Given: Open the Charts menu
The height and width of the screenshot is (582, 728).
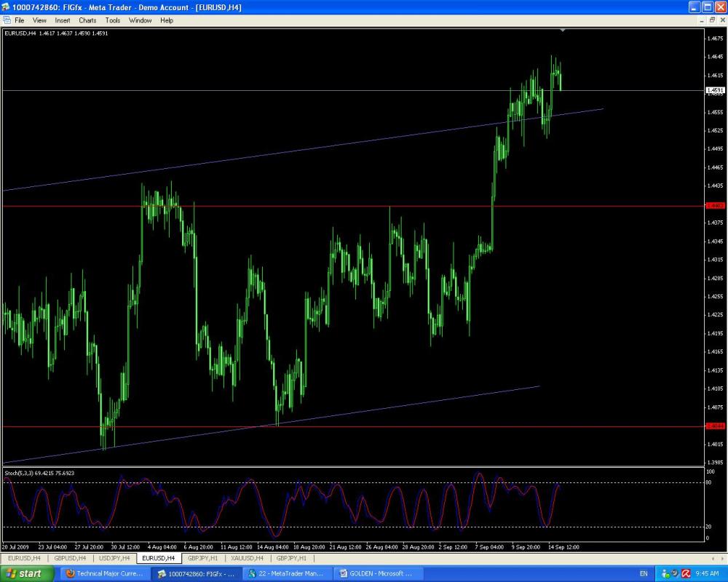Looking at the screenshot, I should tap(87, 20).
